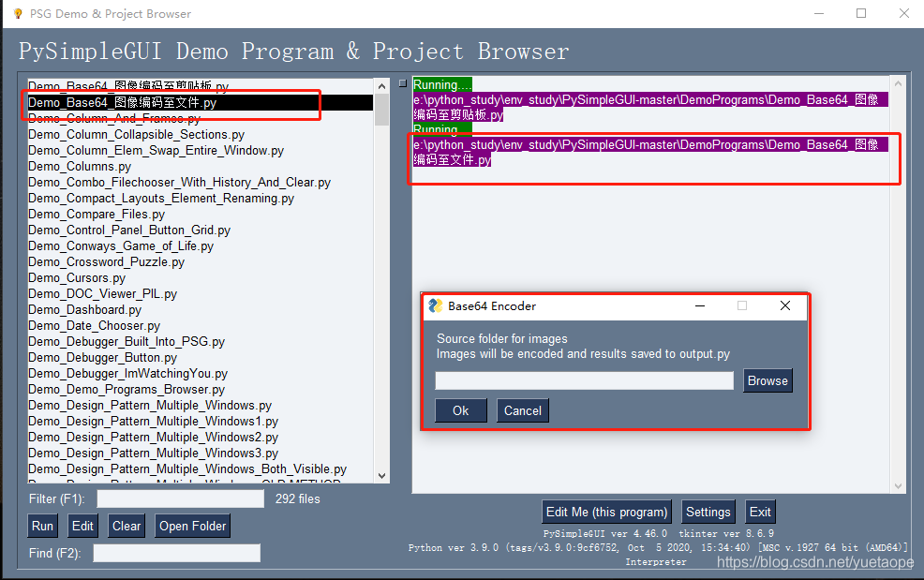Screen dimensions: 924x580
Task: Maximize the PSG Demo window
Action: pyautogui.click(x=861, y=13)
